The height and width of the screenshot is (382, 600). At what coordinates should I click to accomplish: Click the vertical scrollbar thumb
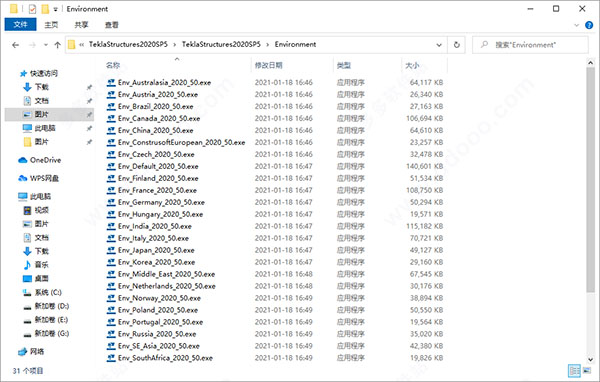point(590,180)
